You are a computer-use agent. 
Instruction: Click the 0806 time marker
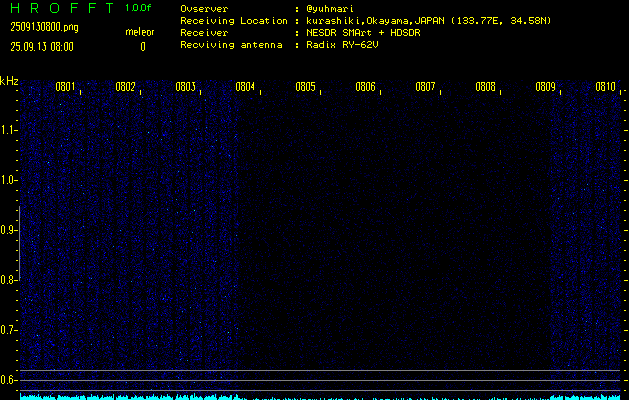[x=365, y=87]
